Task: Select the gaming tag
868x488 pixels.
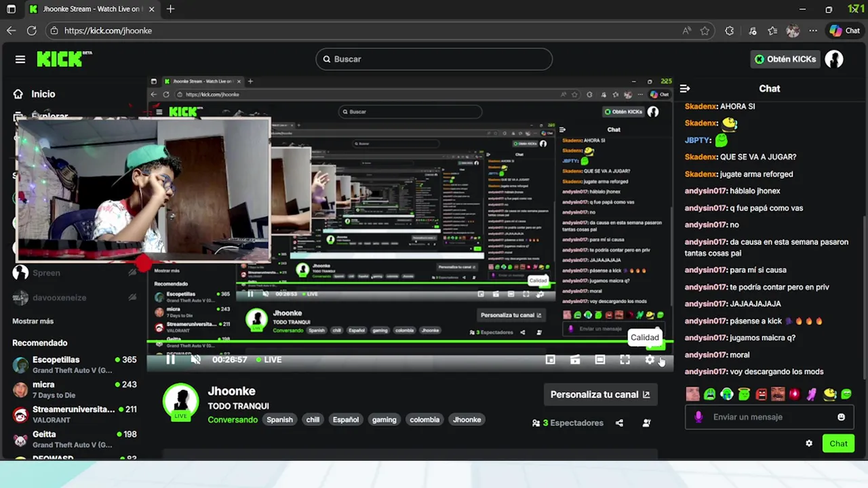Action: pyautogui.click(x=384, y=420)
